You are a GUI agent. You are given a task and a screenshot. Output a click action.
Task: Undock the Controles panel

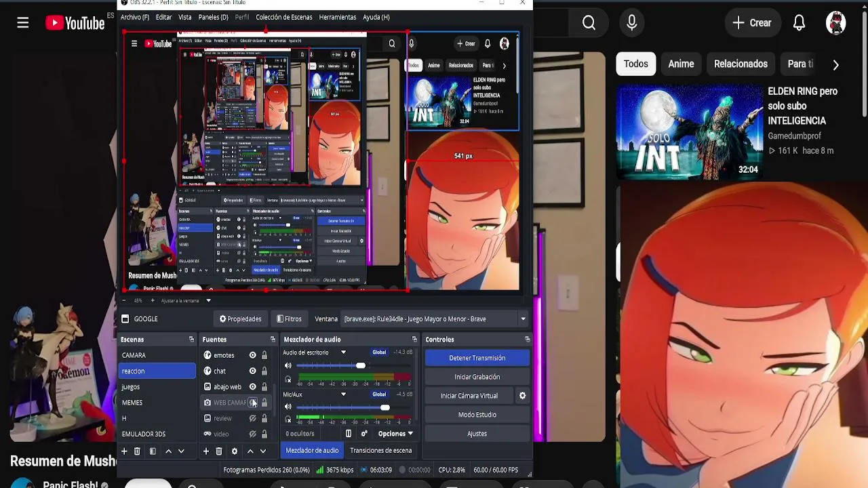[527, 340]
